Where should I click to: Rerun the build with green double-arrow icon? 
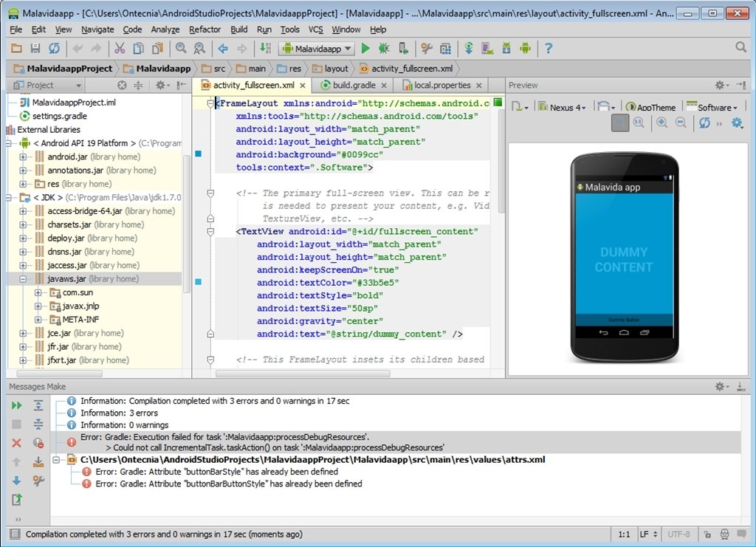pyautogui.click(x=16, y=405)
